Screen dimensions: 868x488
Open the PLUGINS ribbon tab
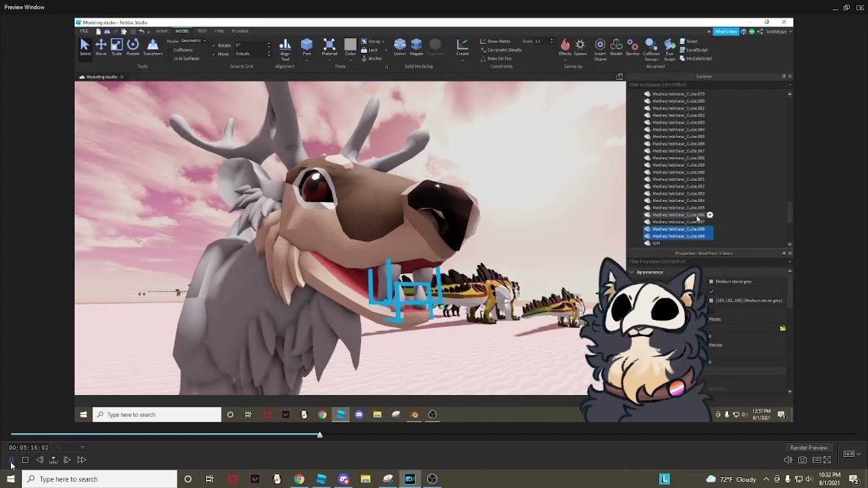click(240, 31)
